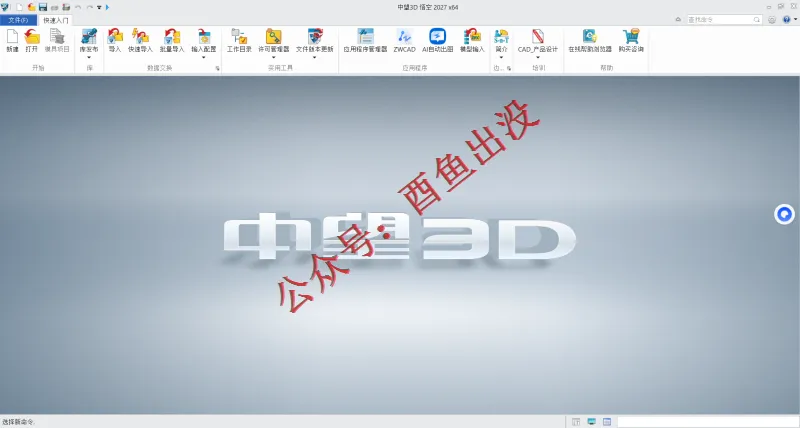800x428 pixels.
Task: Expand the 文件版本更新 dropdown arrow
Action: [314, 57]
